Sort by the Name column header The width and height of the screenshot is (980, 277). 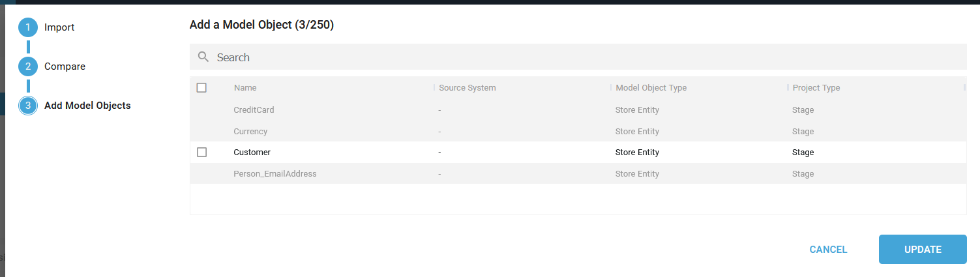point(245,87)
